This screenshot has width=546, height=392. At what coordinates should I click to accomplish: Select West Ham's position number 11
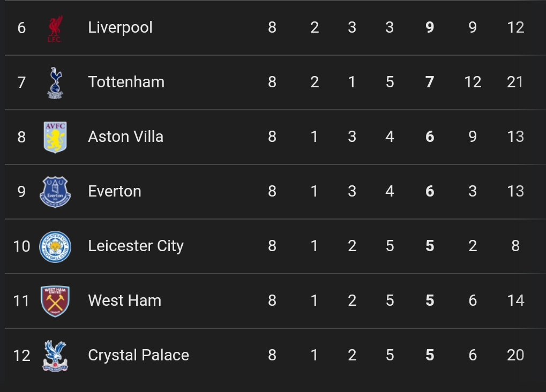pyautogui.click(x=21, y=301)
